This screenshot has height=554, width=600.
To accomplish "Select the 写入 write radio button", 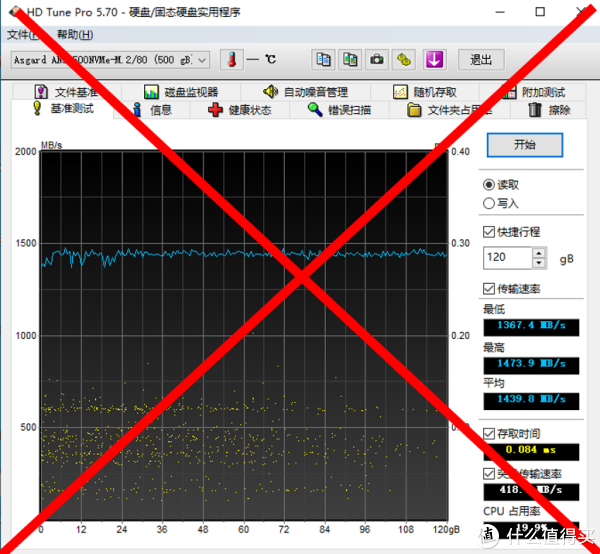I will point(489,203).
